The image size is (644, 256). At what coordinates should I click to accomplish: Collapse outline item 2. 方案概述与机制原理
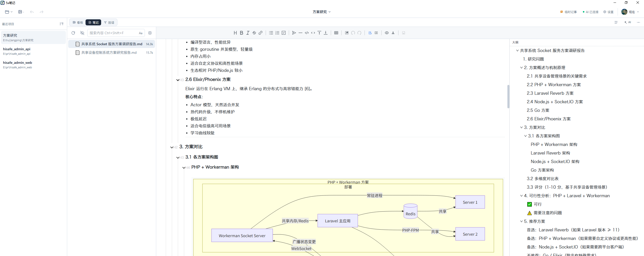click(x=521, y=68)
